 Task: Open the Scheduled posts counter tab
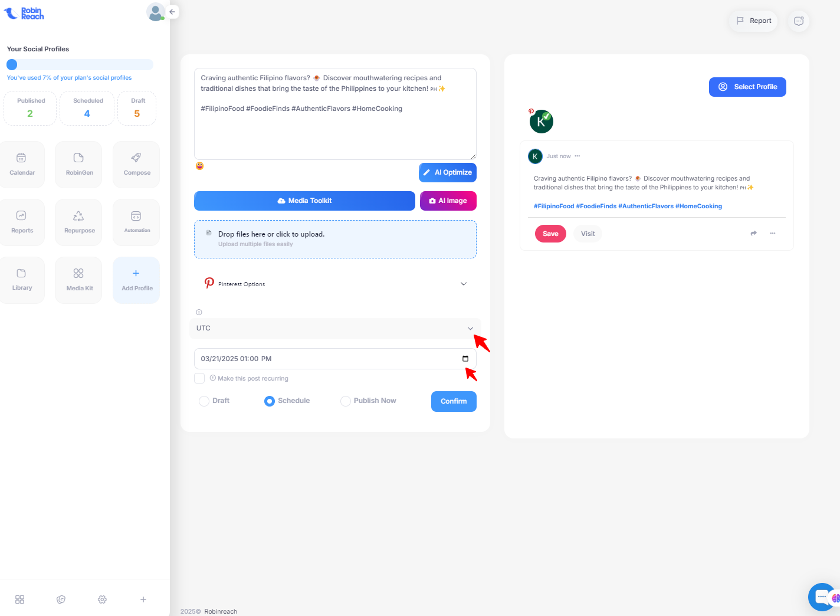[87, 108]
